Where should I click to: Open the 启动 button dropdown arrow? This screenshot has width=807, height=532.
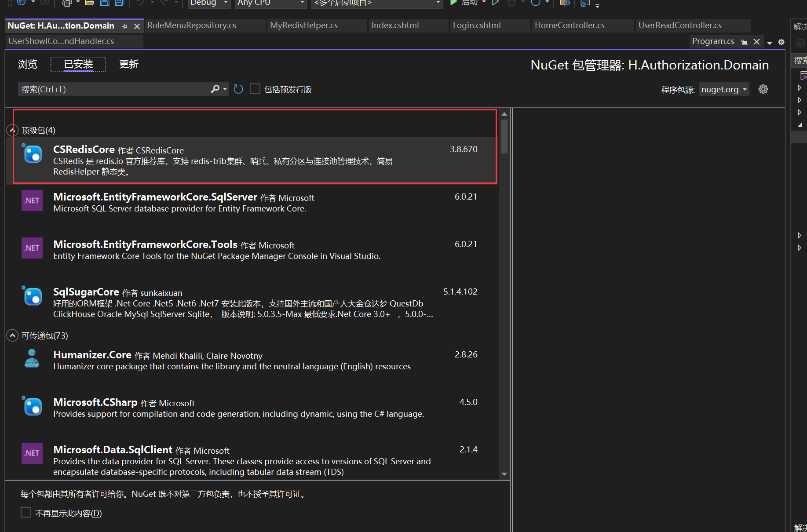point(484,3)
